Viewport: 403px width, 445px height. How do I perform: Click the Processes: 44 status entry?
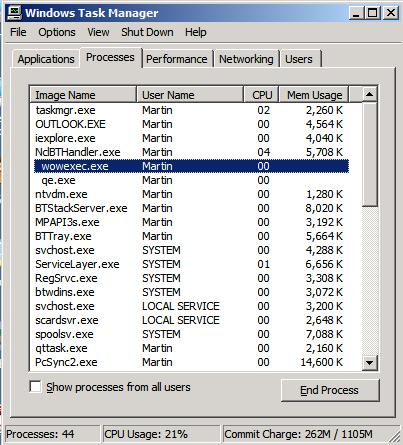[x=52, y=434]
